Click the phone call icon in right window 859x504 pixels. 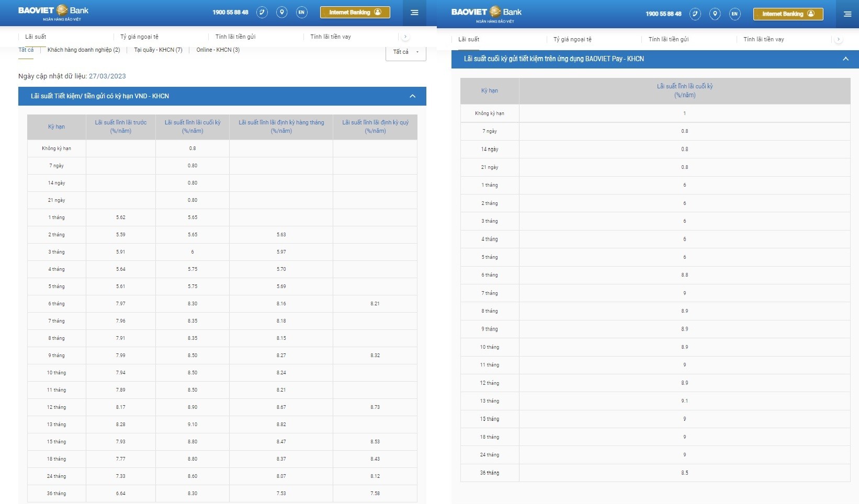(695, 14)
